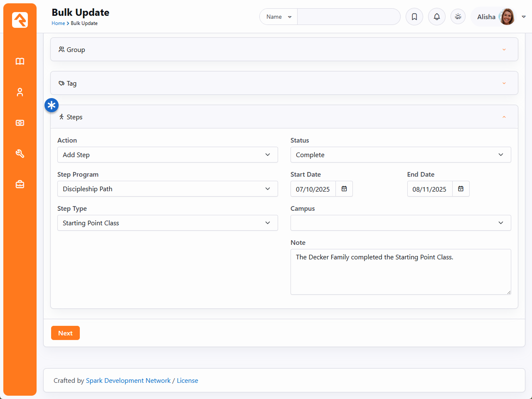The height and width of the screenshot is (399, 532).
Task: Click the Next button
Action: 65,333
